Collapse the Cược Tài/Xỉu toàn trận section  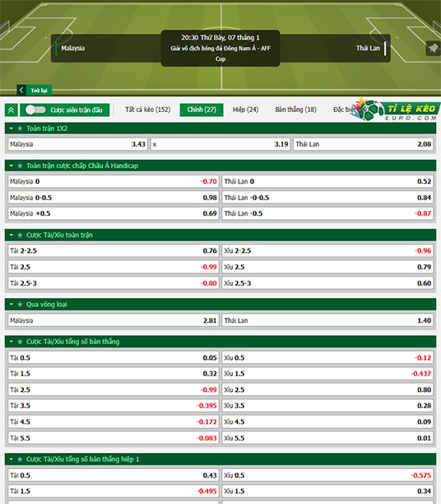tap(12, 236)
